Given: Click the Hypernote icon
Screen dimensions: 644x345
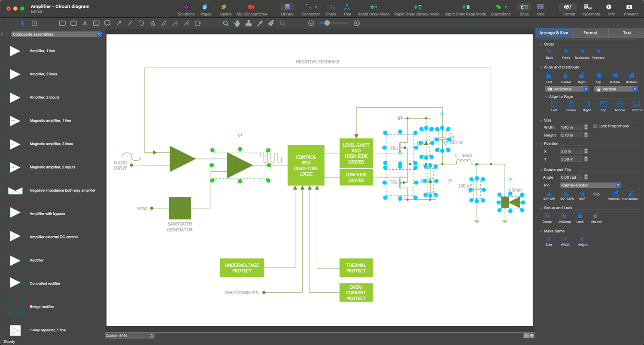Looking at the screenshot, I should 590,7.
